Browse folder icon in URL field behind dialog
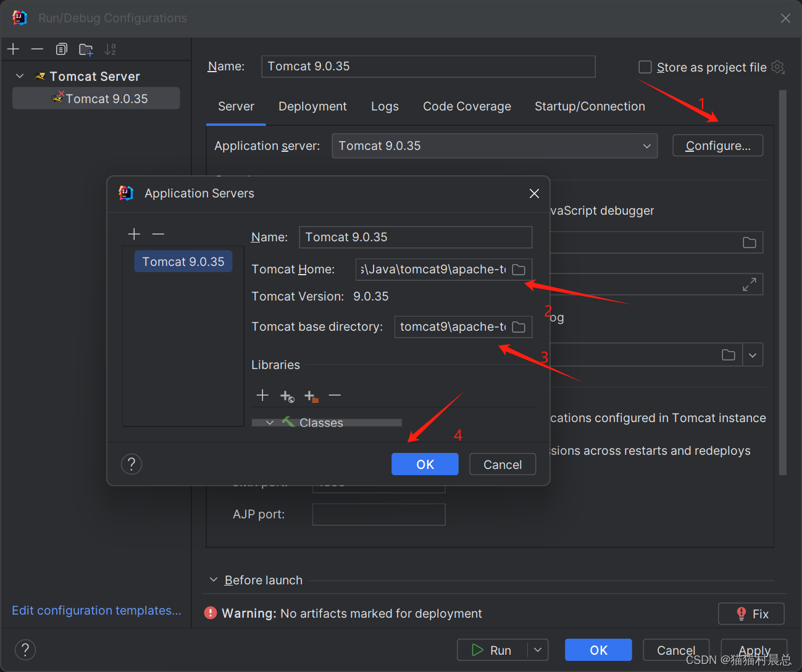Image resolution: width=802 pixels, height=672 pixels. (x=750, y=243)
